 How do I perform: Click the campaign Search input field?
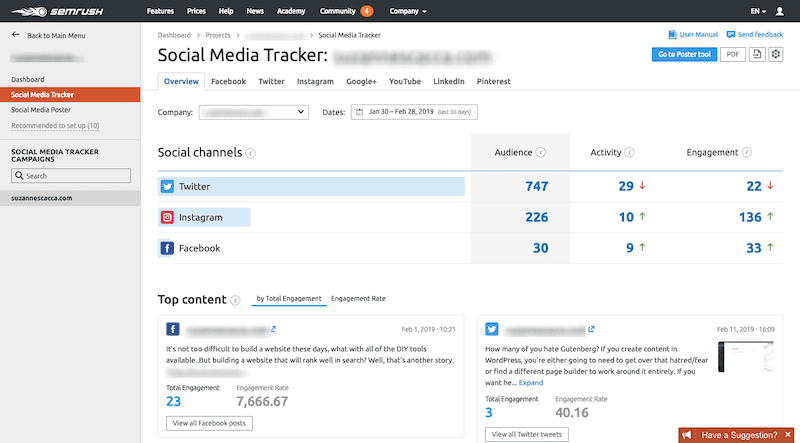click(71, 176)
